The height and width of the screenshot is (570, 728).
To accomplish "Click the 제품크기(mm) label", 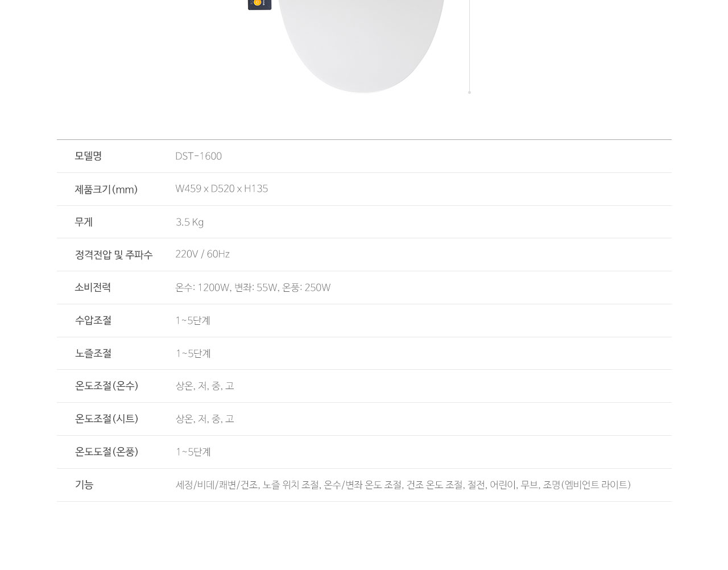I will coord(106,189).
